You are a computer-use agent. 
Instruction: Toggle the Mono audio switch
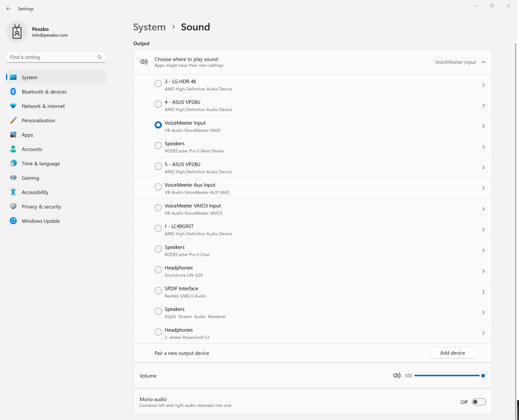click(478, 402)
